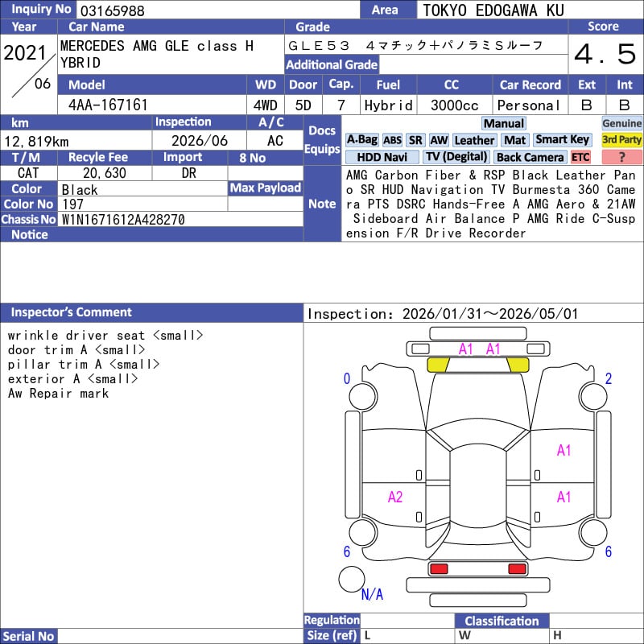Click the SR sunroof badge

(x=415, y=140)
